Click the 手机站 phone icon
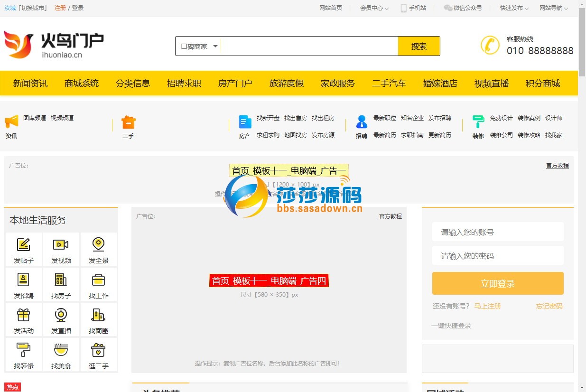The height and width of the screenshot is (392, 586). [404, 8]
